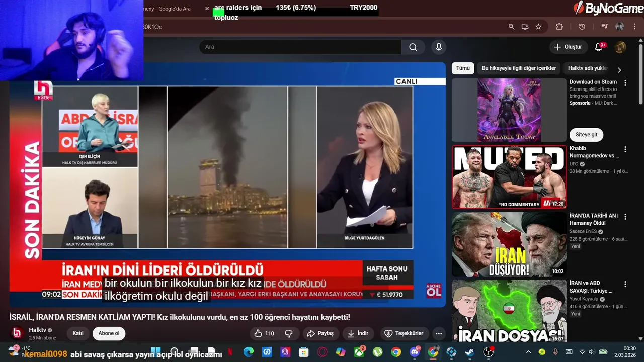
Task: Open the Chrome three-dot menu
Action: pos(634,27)
